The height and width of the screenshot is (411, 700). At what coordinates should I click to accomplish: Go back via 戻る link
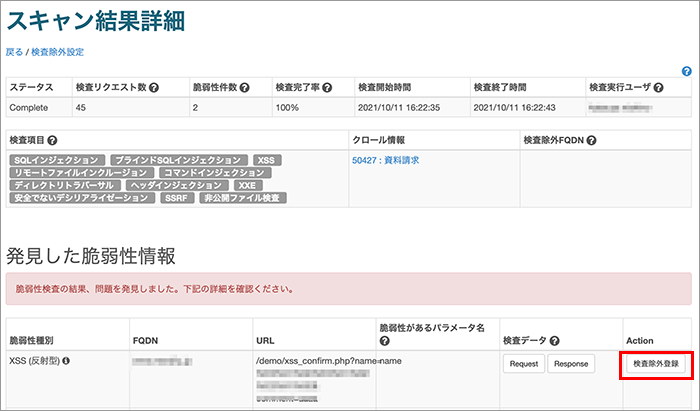point(14,52)
